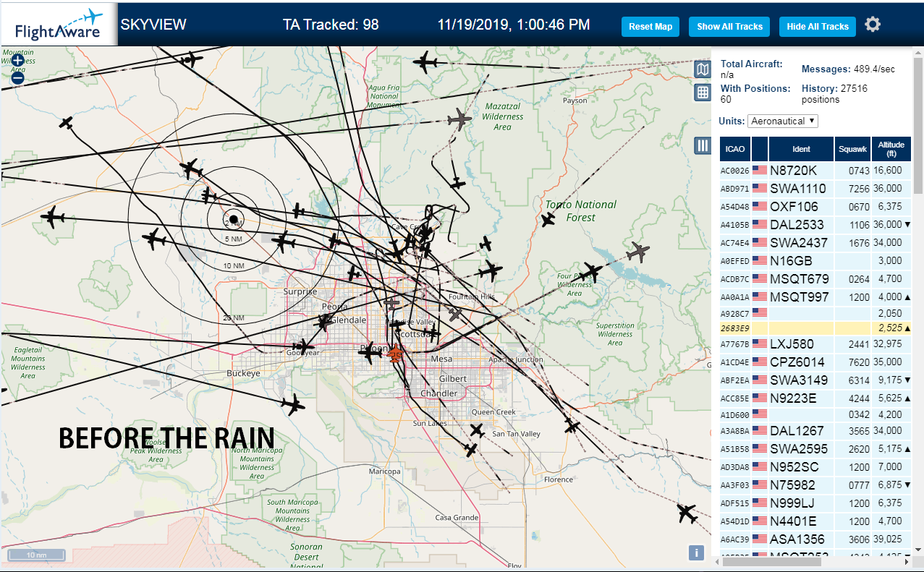
Task: Select the MSQT997 row
Action: coord(816,296)
